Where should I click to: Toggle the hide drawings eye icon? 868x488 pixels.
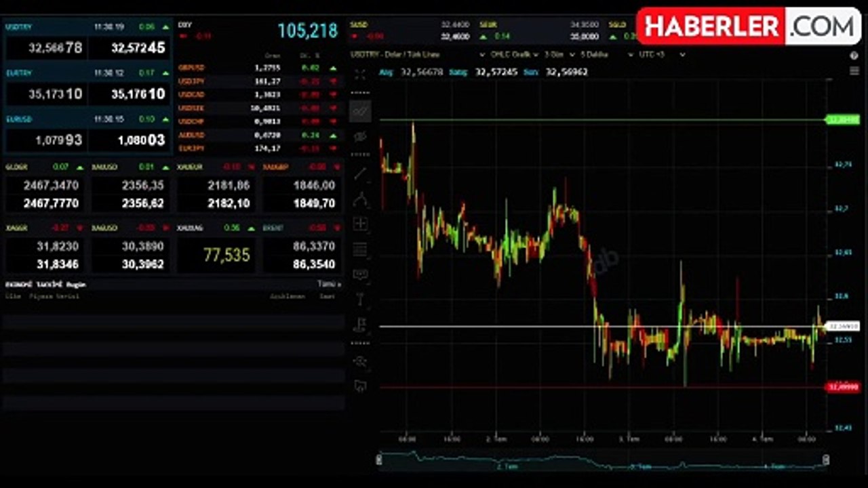360,137
